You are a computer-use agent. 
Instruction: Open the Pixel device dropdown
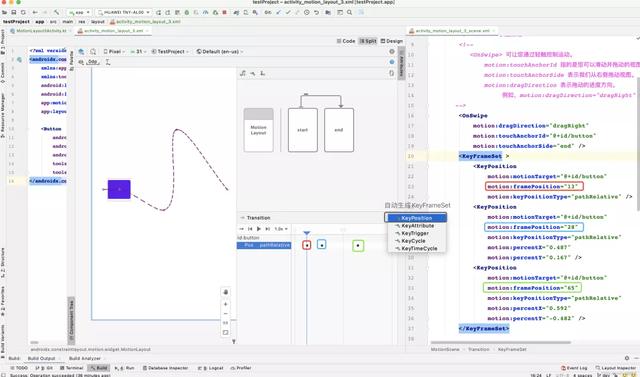(114, 51)
